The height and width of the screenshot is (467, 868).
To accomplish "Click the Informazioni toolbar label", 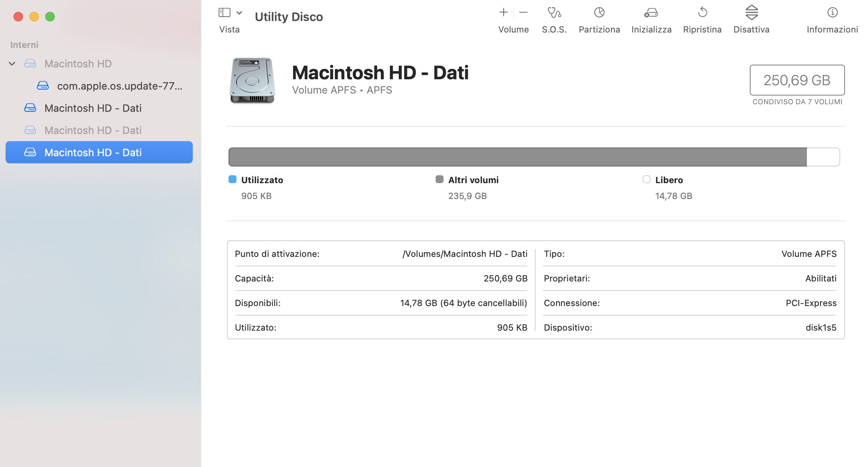I will pos(832,29).
